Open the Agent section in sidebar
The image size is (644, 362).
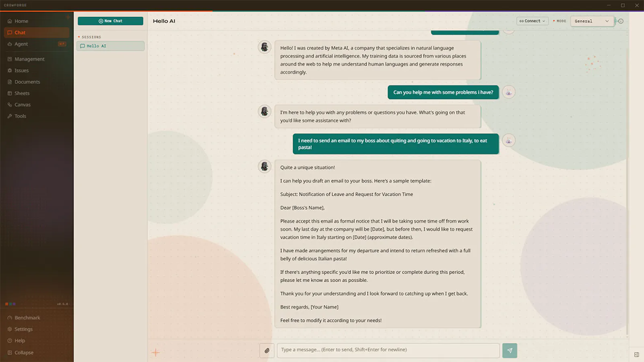[x=36, y=44]
